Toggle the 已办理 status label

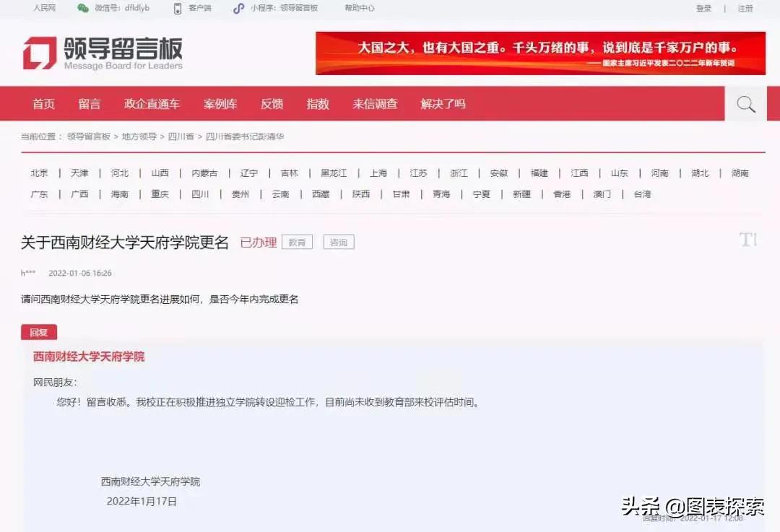[259, 243]
